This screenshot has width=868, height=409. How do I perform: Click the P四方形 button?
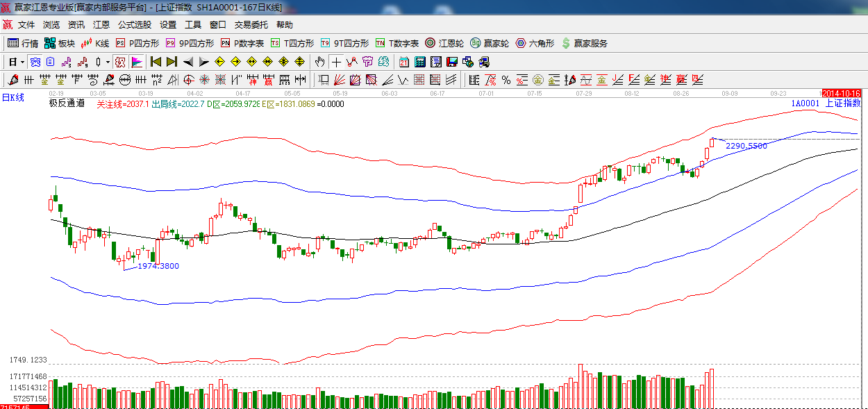pos(137,43)
